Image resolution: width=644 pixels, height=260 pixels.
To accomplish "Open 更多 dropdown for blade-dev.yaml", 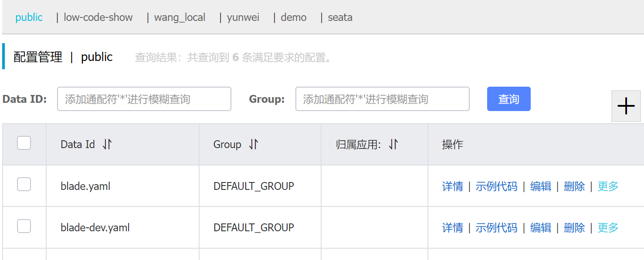I will tap(608, 228).
